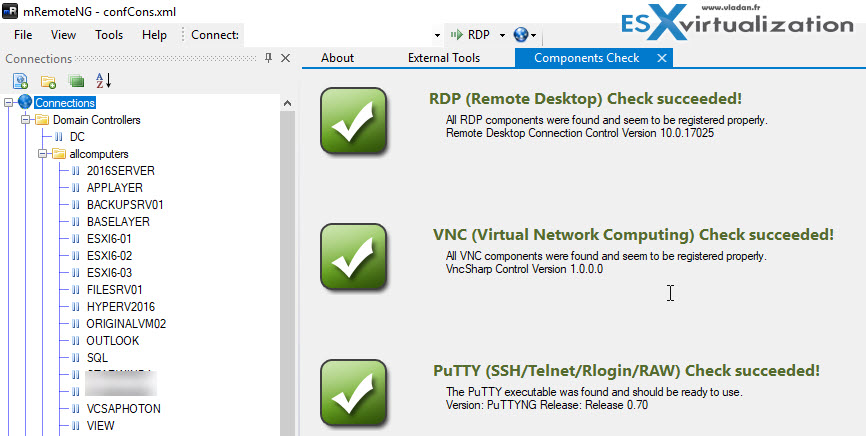
Task: Sort connections with the A-Z icon
Action: coord(103,81)
